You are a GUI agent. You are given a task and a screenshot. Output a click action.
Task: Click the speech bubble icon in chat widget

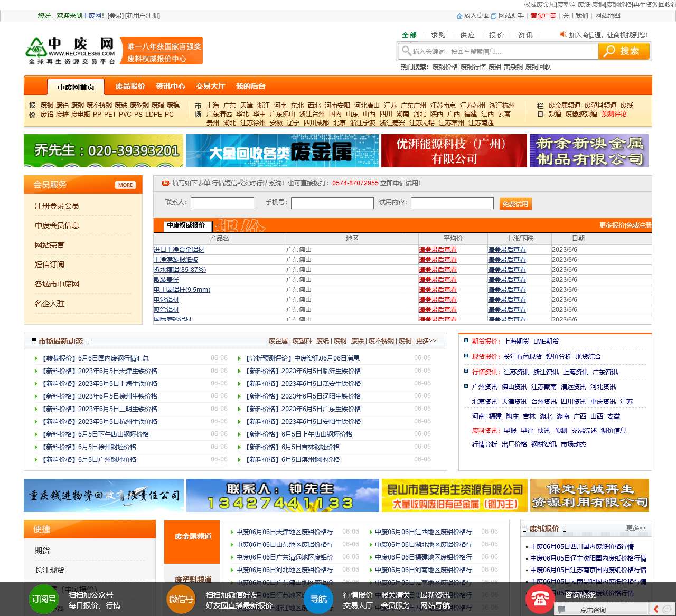(x=561, y=610)
